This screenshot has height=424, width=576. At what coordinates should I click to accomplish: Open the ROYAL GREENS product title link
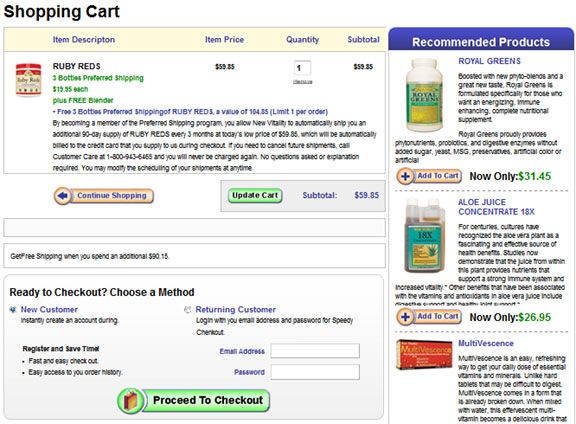click(489, 61)
